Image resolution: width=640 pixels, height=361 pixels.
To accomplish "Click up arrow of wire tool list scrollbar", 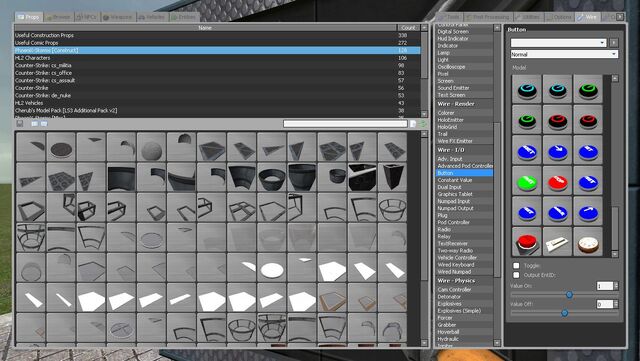I will point(497,28).
